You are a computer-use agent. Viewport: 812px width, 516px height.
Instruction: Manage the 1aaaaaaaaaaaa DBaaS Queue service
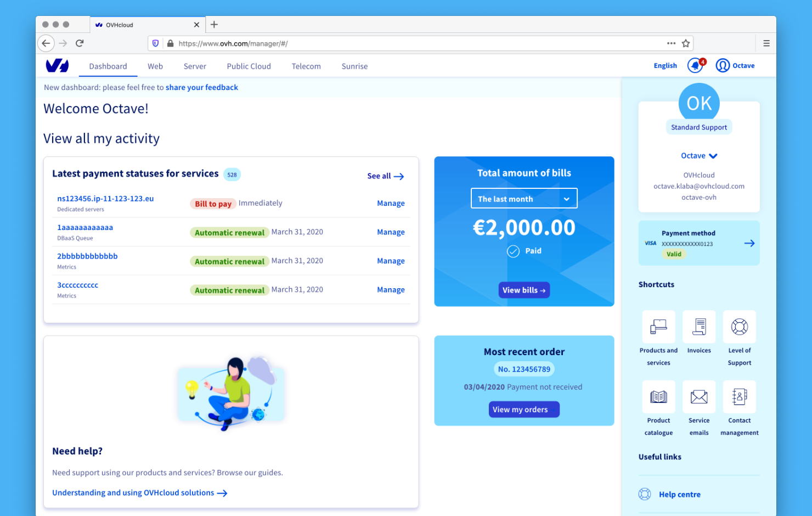pos(391,232)
